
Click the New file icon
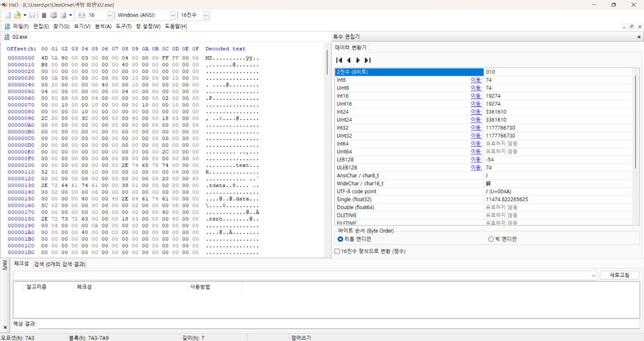8,15
